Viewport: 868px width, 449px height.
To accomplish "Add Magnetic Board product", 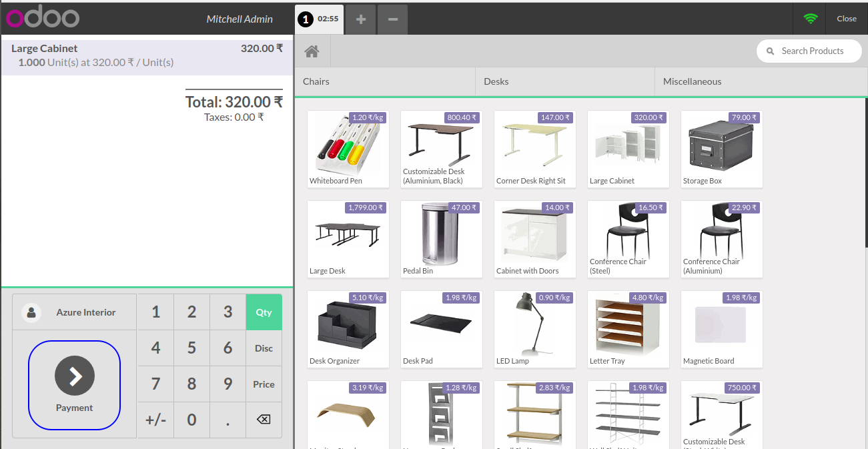I will coord(721,329).
